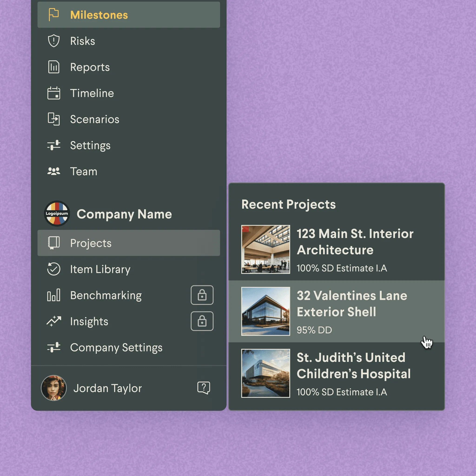
Task: Click the Timeline calendar icon
Action: 53,93
